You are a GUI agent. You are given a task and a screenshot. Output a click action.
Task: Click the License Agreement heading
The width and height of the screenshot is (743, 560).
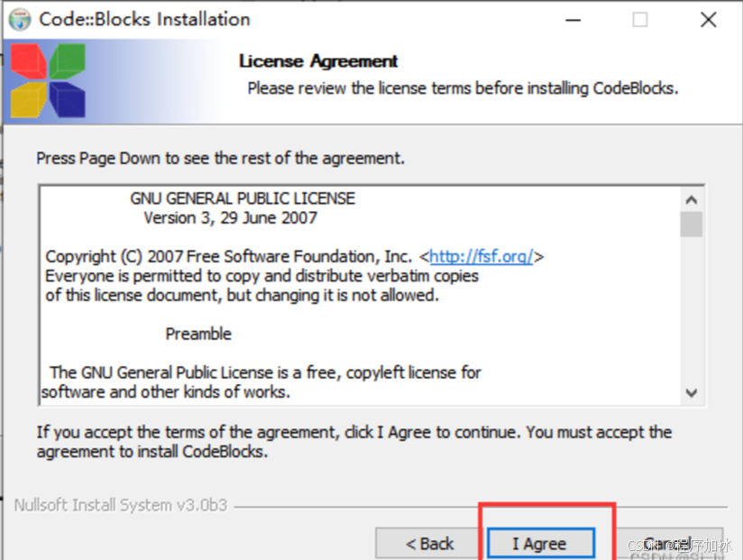click(x=316, y=61)
